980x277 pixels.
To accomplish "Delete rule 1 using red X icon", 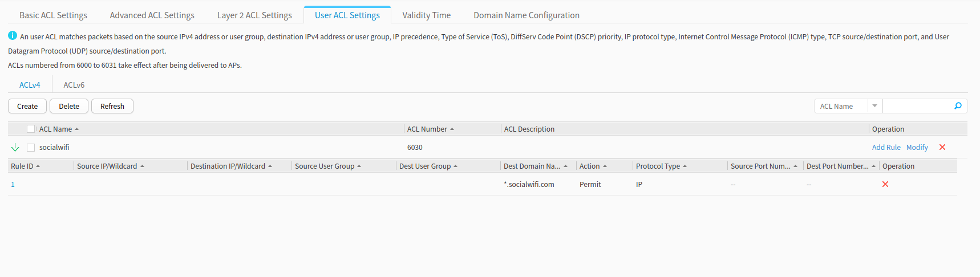I will tap(885, 184).
